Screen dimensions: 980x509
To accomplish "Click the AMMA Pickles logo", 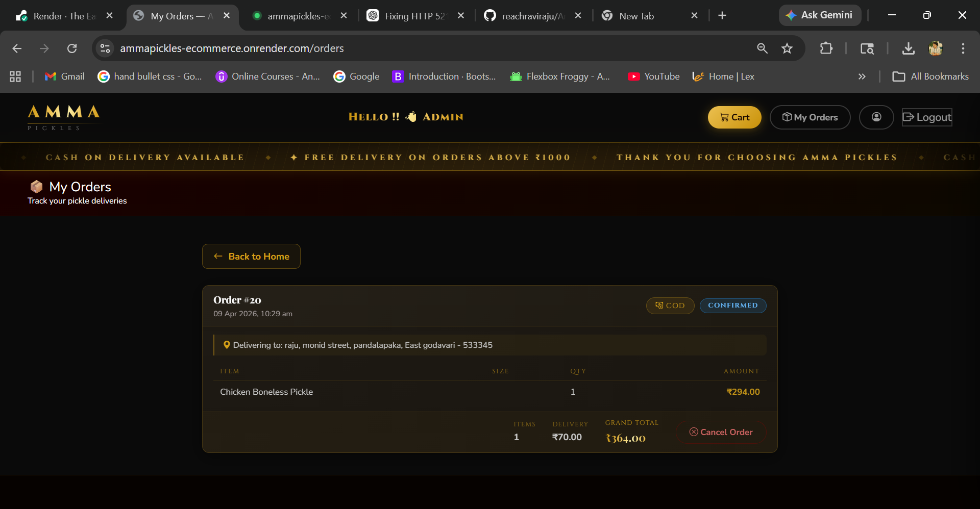I will pos(64,117).
